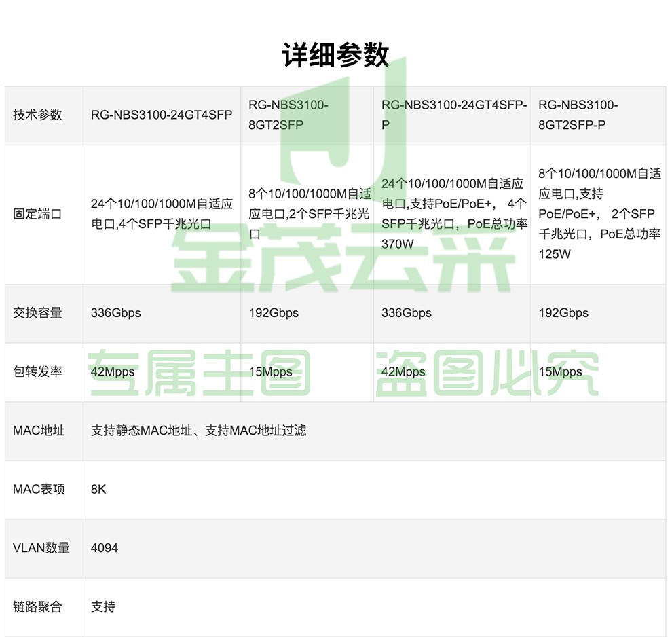The width and height of the screenshot is (672, 637).
Task: Click cell mentioning PoE总功率 125W
Action: pos(599,214)
